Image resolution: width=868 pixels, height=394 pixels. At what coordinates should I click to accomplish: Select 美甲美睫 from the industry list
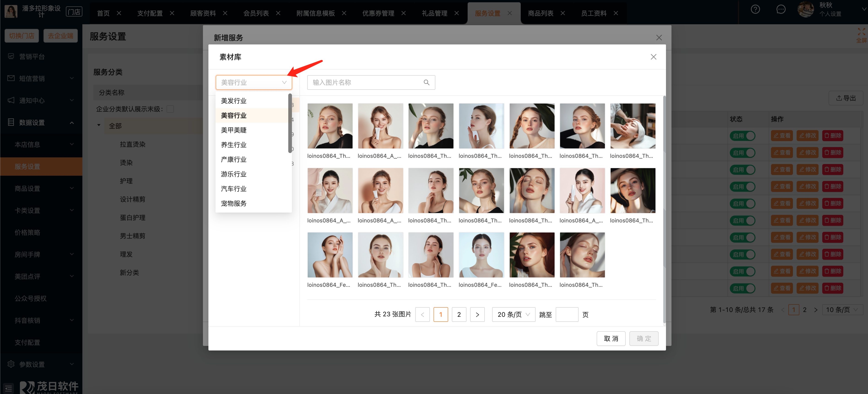tap(234, 130)
